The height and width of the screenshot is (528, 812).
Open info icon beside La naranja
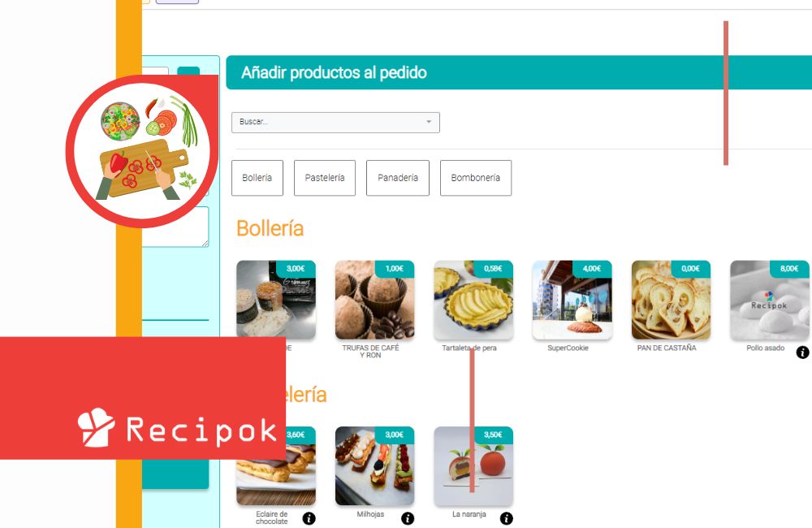click(x=507, y=518)
